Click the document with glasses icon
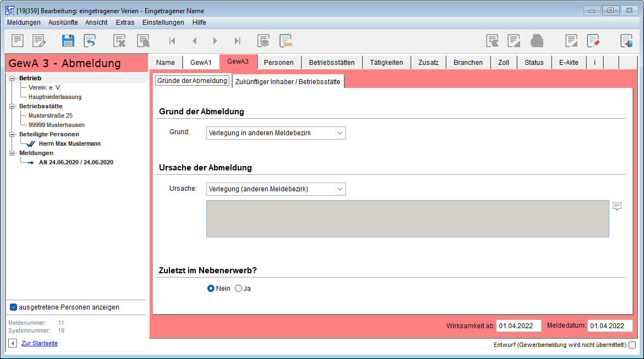This screenshot has width=644, height=359. coord(285,41)
